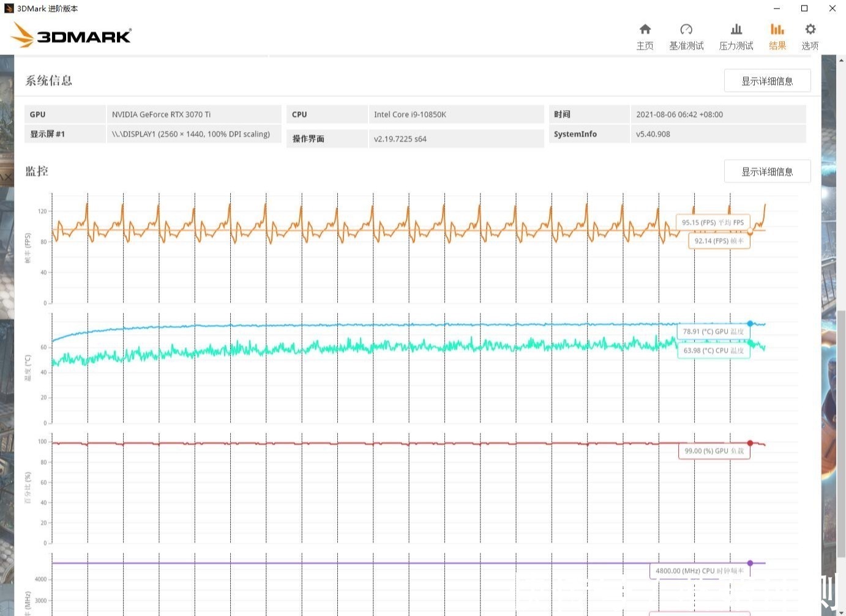846x616 pixels.
Task: Select the GPU name NVIDIA GeForce RTX 3070 Ti
Action: (x=161, y=114)
